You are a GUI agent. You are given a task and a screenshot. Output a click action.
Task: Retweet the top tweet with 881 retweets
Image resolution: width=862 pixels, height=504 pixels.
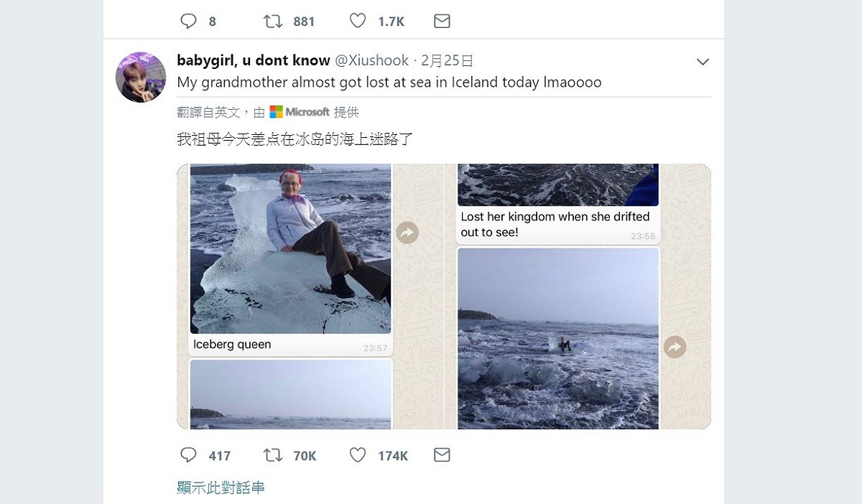click(273, 21)
